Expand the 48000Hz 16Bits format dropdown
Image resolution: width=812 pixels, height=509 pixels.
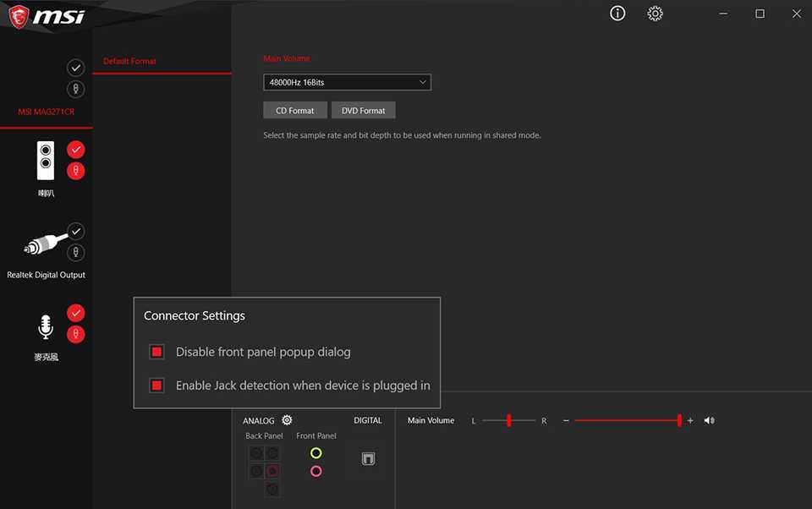[347, 82]
